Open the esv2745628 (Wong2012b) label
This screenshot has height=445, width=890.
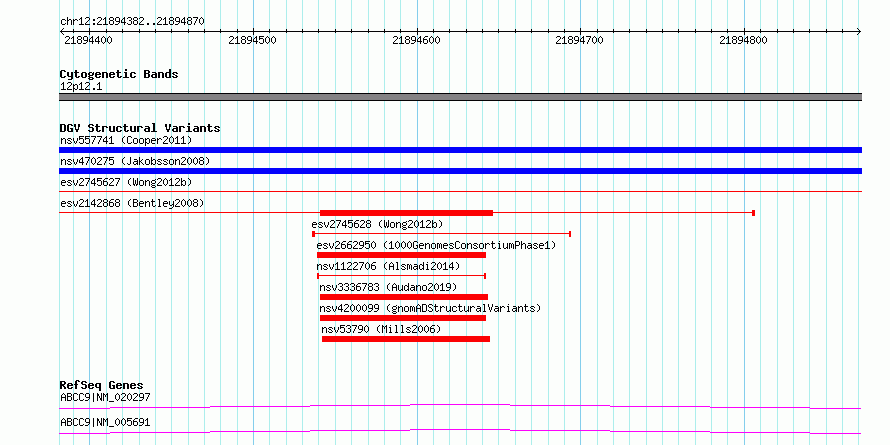click(377, 224)
